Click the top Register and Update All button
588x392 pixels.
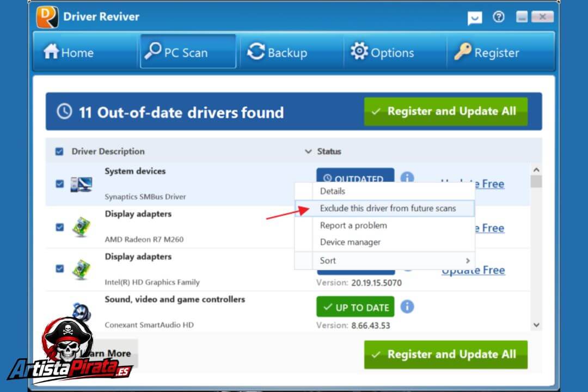pos(445,112)
